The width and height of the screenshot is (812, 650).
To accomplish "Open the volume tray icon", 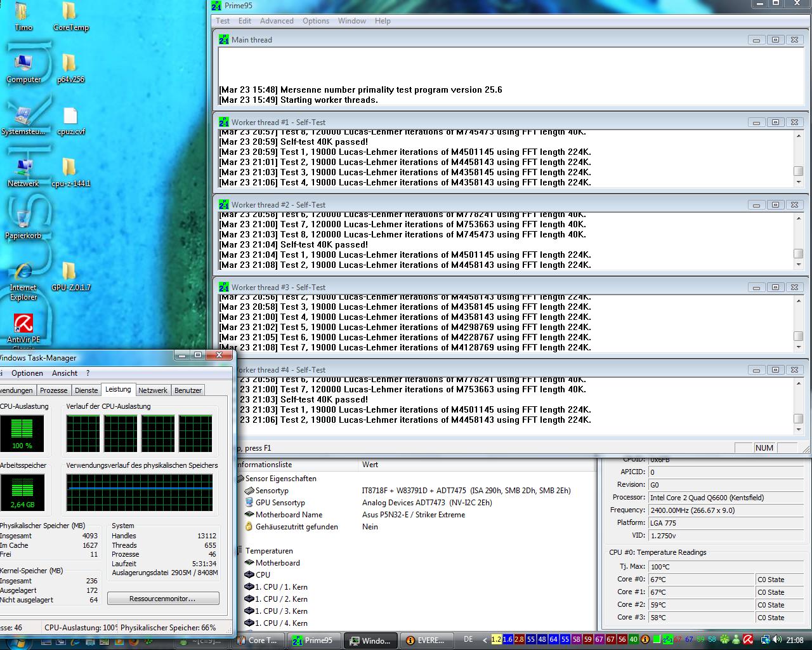I will pyautogui.click(x=777, y=640).
